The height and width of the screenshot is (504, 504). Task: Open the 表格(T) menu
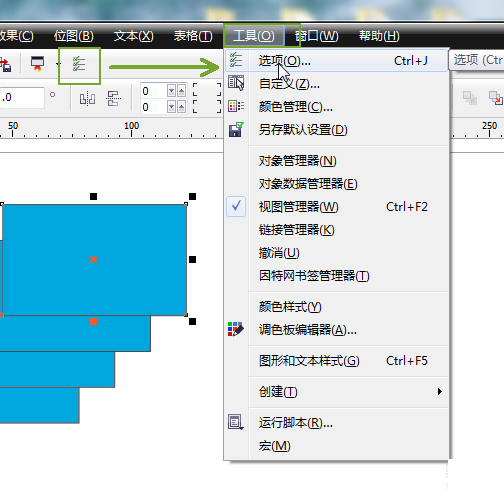pos(193,36)
